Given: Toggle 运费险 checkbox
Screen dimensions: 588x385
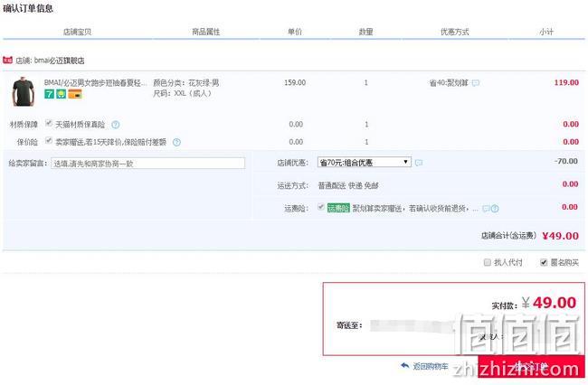Looking at the screenshot, I should pyautogui.click(x=320, y=207).
